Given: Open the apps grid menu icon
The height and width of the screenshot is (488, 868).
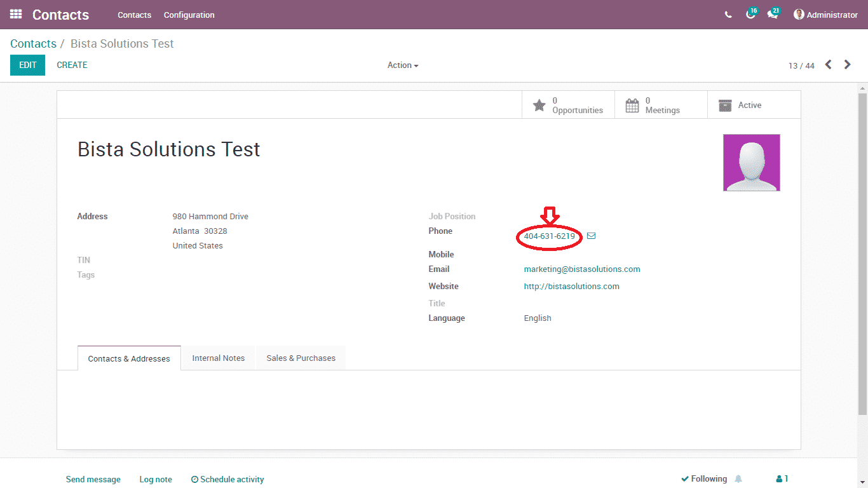Looking at the screenshot, I should [x=16, y=14].
